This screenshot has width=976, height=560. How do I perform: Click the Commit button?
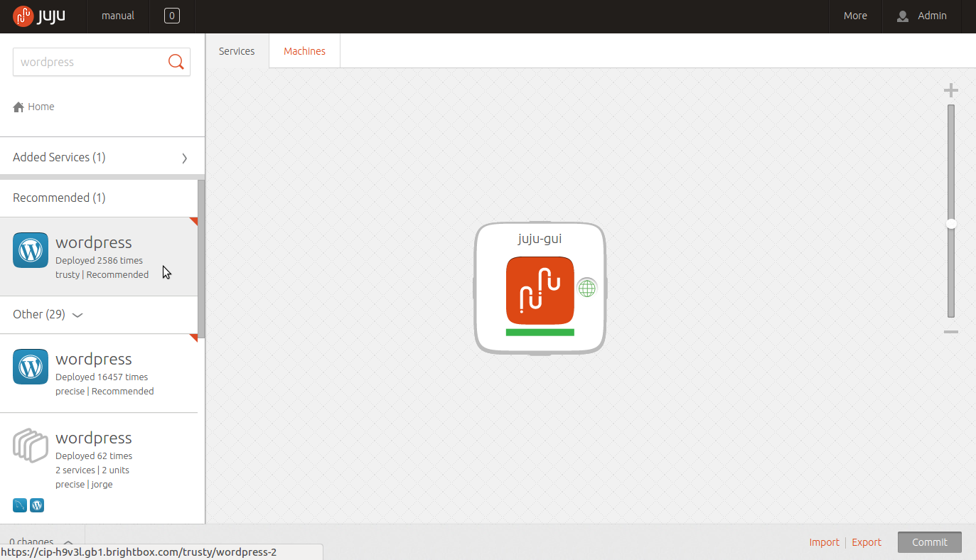930,542
